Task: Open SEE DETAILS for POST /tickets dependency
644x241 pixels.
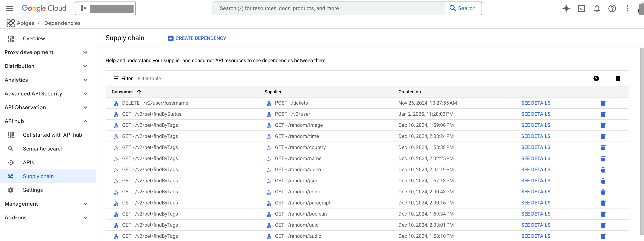Action: 536,103
